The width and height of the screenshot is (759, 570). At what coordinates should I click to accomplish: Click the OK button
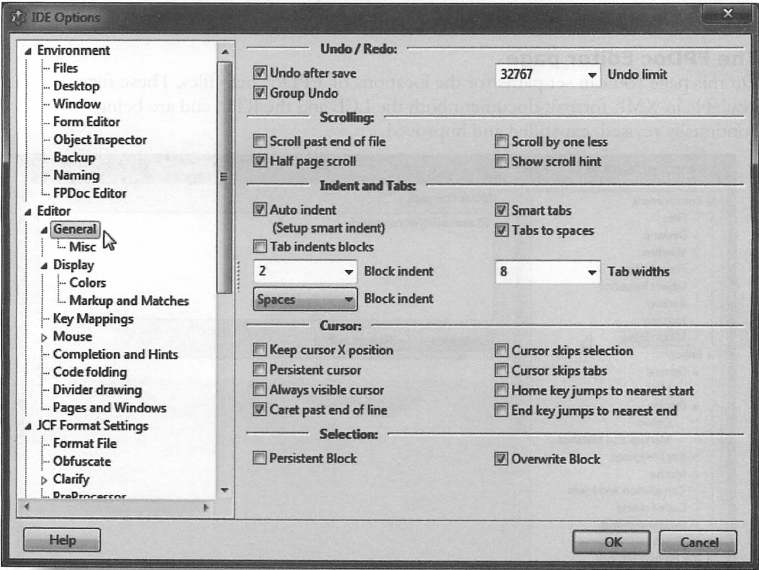point(613,541)
